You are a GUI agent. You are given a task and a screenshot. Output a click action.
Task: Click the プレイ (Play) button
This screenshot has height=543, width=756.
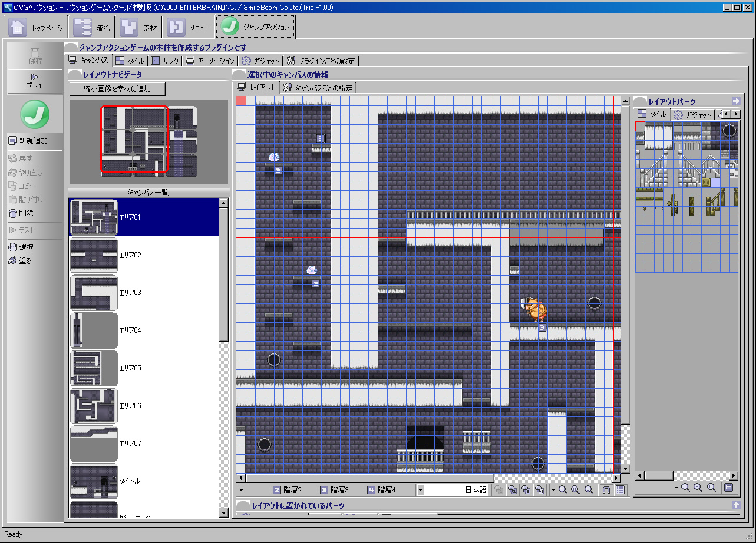click(x=34, y=81)
